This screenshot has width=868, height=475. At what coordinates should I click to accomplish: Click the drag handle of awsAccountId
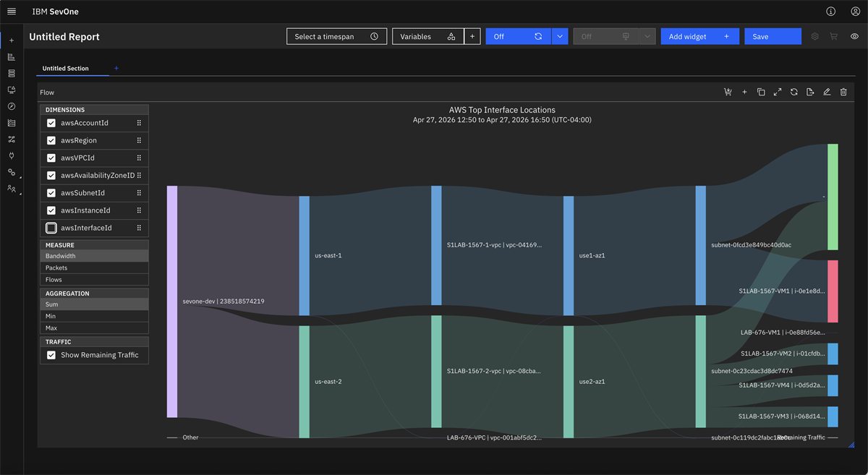point(139,123)
